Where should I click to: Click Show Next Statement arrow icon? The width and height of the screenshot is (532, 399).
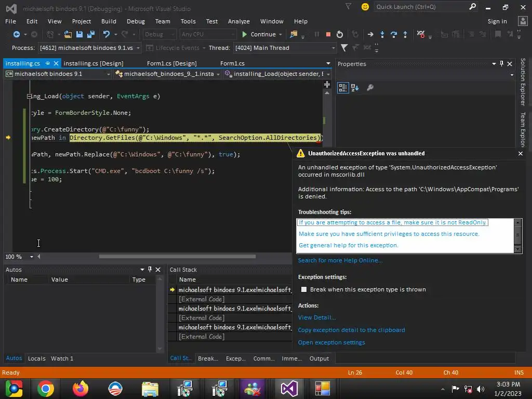[x=370, y=34]
